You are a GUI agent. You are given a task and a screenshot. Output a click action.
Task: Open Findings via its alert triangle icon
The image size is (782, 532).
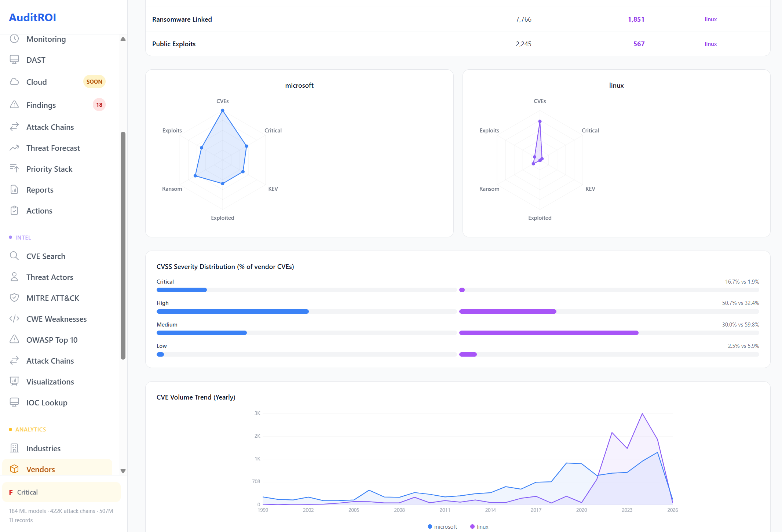click(x=14, y=105)
